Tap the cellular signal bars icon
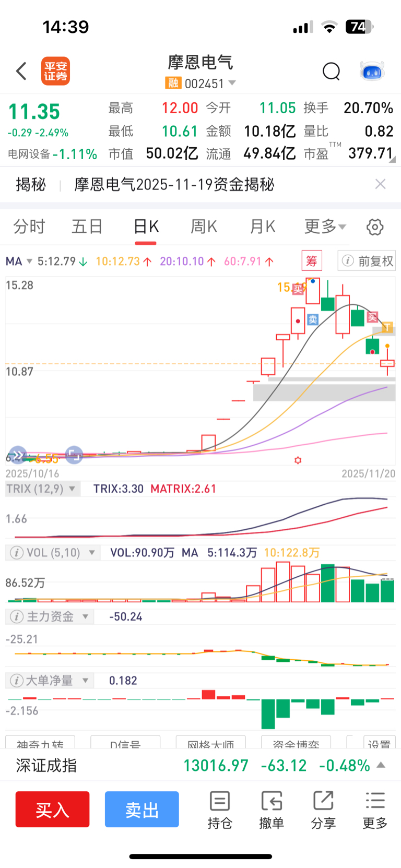This screenshot has height=868, width=401. [303, 27]
